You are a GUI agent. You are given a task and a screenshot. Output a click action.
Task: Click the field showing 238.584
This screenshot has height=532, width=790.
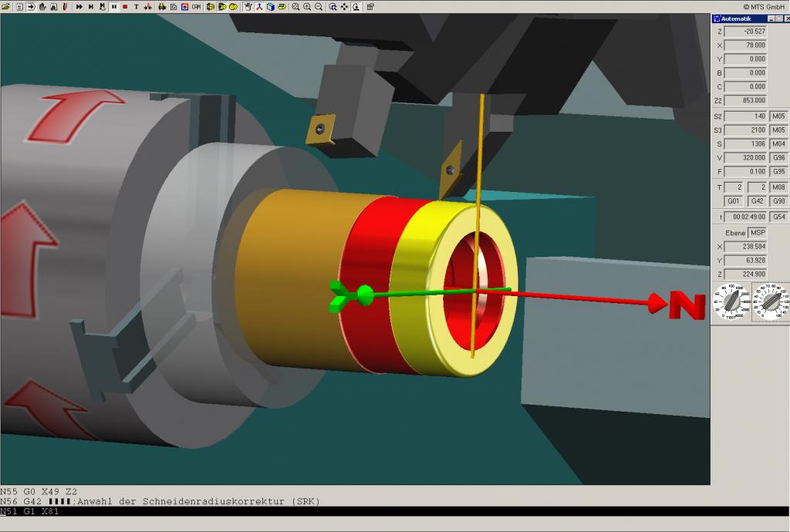coord(745,247)
